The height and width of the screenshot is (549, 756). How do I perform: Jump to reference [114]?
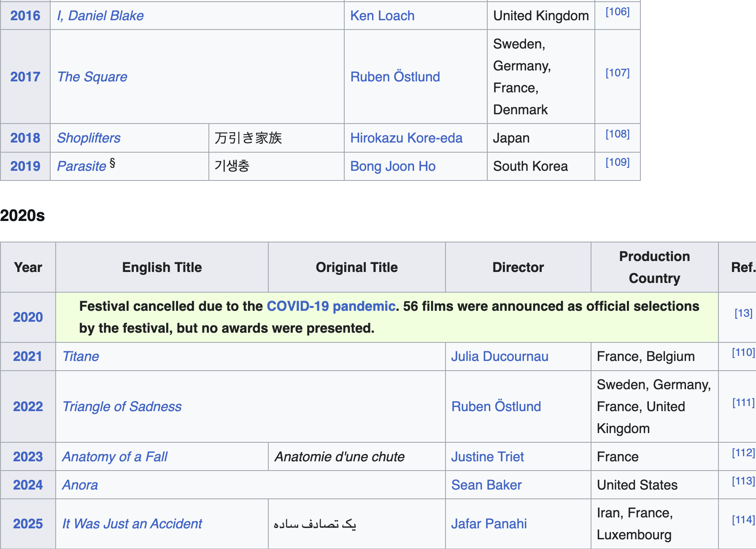click(743, 520)
